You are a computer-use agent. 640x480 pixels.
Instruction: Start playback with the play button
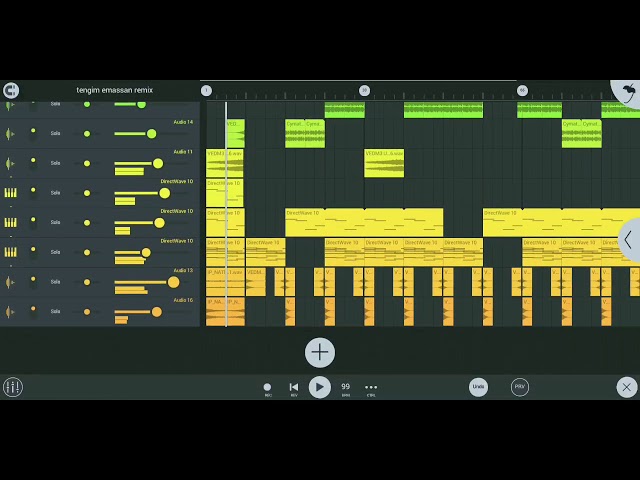coord(320,387)
